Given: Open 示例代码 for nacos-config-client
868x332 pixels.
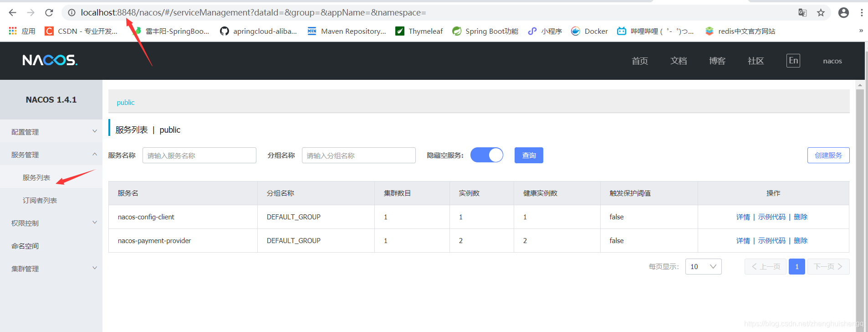Looking at the screenshot, I should 772,217.
